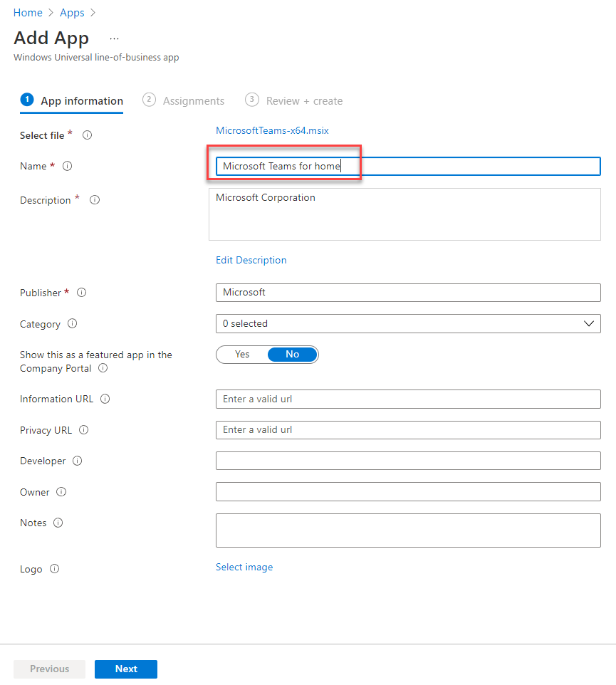Viewport: 616px width, 685px height.
Task: Open Review + create step tab
Action: 294,101
